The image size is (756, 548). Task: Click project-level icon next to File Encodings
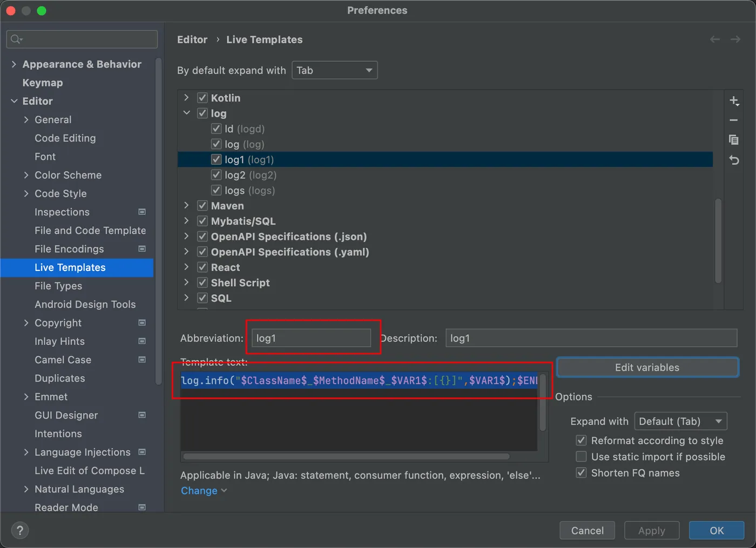click(x=142, y=249)
